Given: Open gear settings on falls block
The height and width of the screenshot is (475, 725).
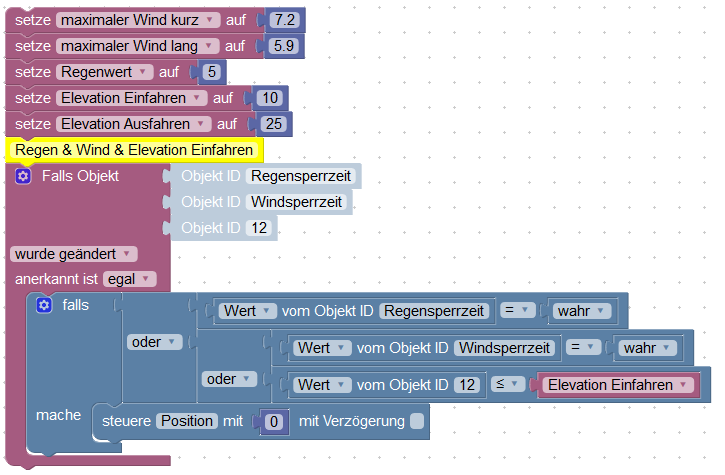Looking at the screenshot, I should (x=44, y=305).
